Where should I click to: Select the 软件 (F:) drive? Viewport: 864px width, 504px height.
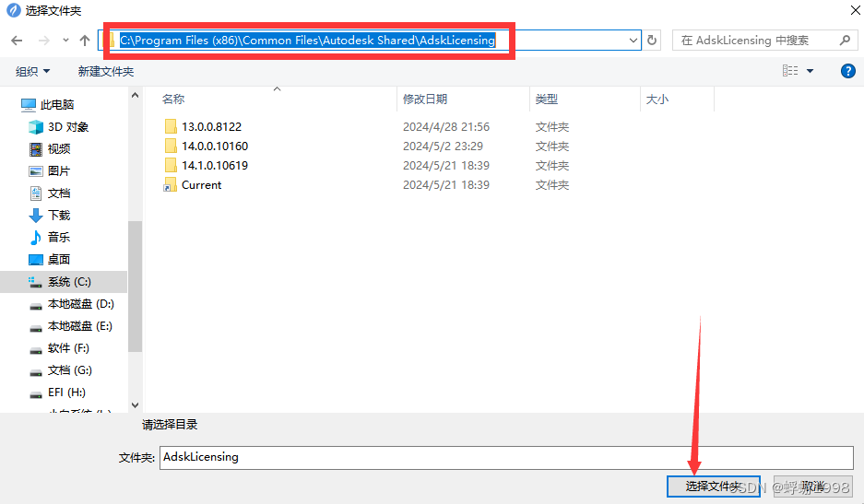point(68,347)
